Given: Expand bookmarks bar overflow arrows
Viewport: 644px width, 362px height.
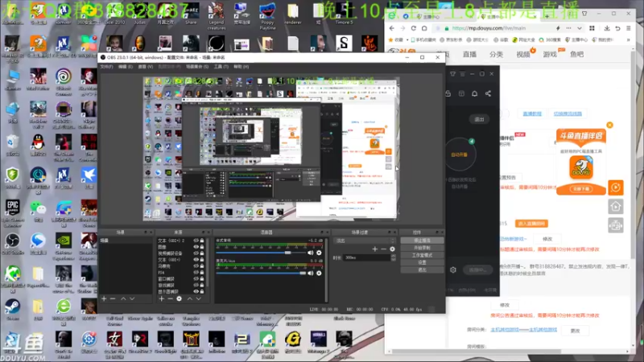Looking at the screenshot, I should coord(628,39).
